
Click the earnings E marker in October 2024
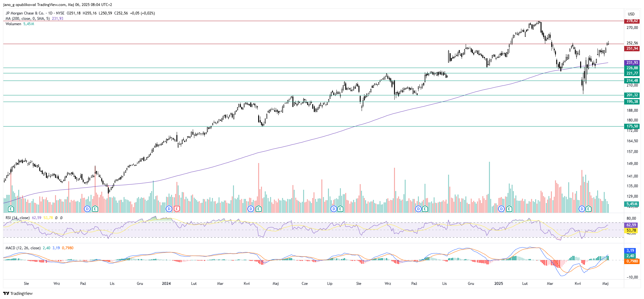(x=425, y=209)
